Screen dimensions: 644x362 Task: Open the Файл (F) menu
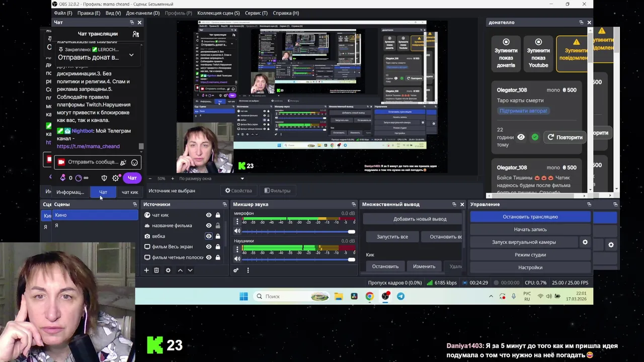tap(63, 13)
